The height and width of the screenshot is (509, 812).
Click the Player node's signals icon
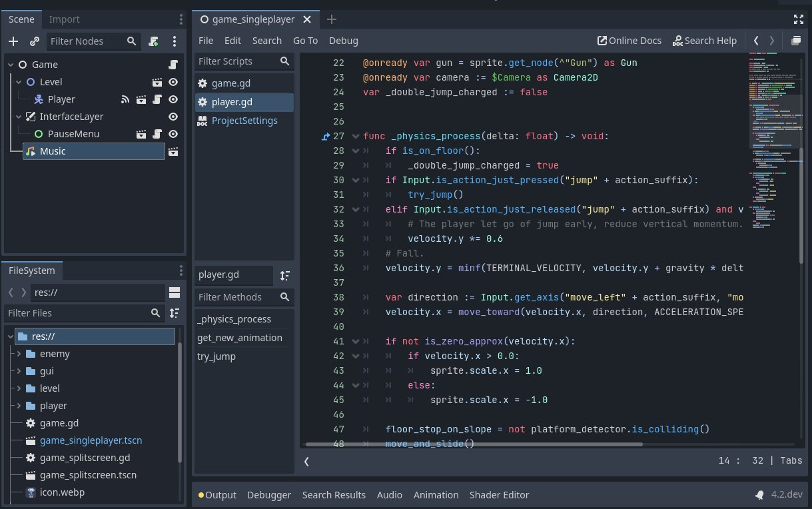(125, 99)
